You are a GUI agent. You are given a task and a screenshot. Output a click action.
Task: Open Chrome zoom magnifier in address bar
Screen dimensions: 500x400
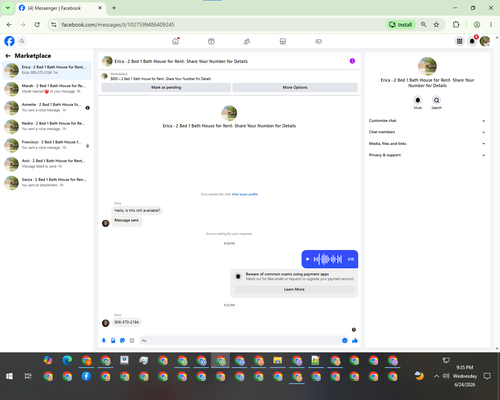(x=424, y=25)
